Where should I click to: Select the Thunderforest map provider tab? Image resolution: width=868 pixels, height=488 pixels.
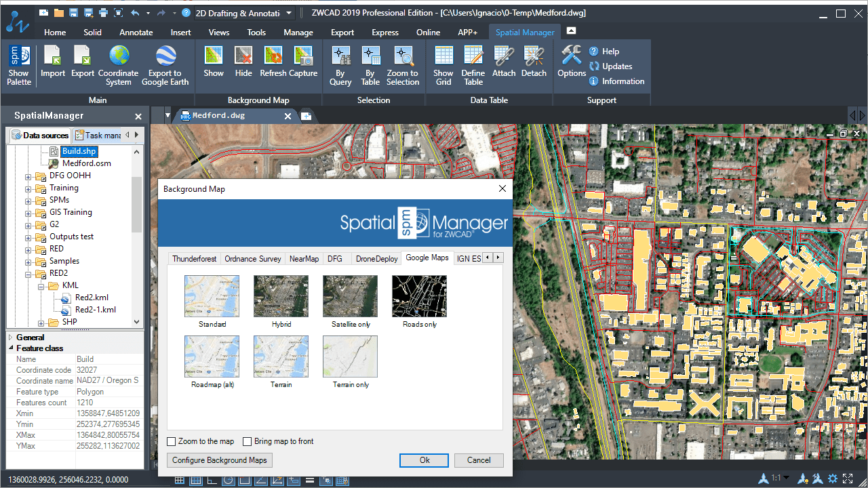(195, 259)
